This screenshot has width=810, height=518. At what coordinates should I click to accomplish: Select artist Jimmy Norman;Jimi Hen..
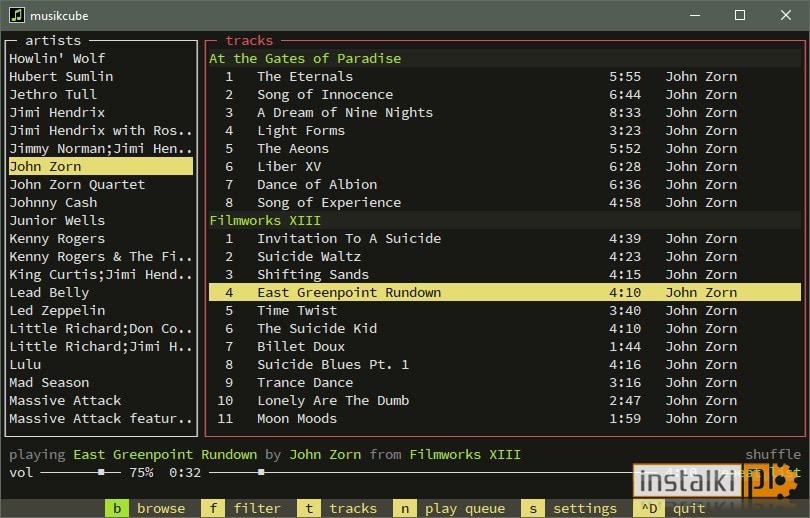101,149
